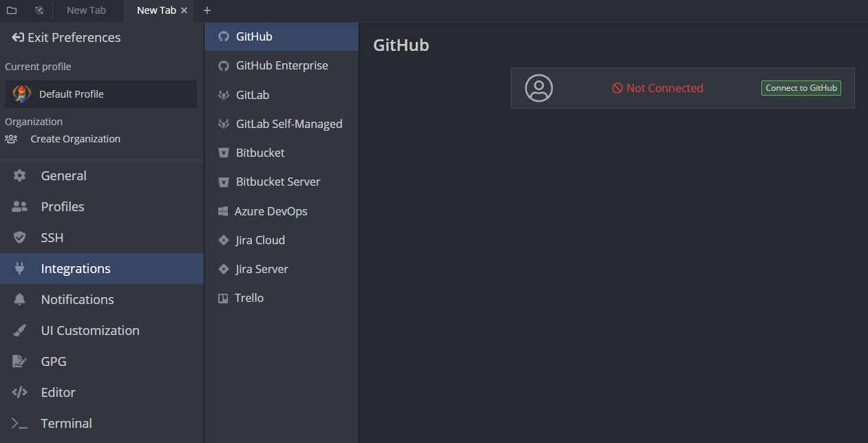Click the Terminal prompt icon
The image size is (868, 443).
(20, 423)
